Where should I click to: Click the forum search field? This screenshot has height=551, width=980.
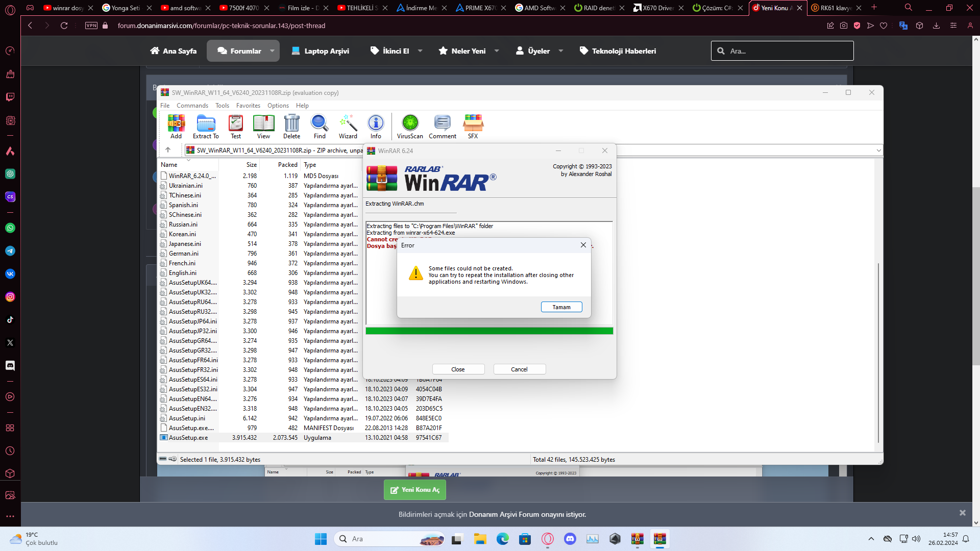(782, 51)
